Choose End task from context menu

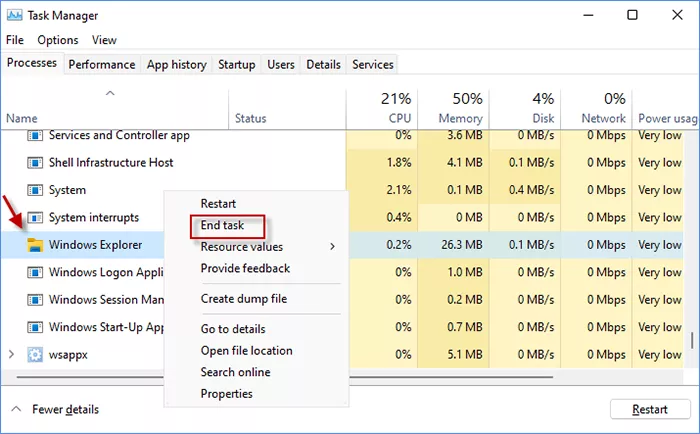click(x=222, y=225)
